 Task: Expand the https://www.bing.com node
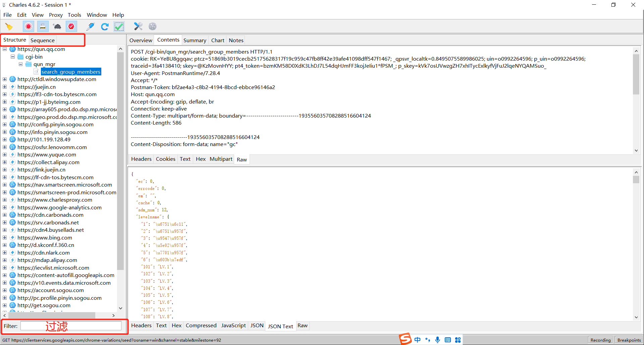click(5, 237)
